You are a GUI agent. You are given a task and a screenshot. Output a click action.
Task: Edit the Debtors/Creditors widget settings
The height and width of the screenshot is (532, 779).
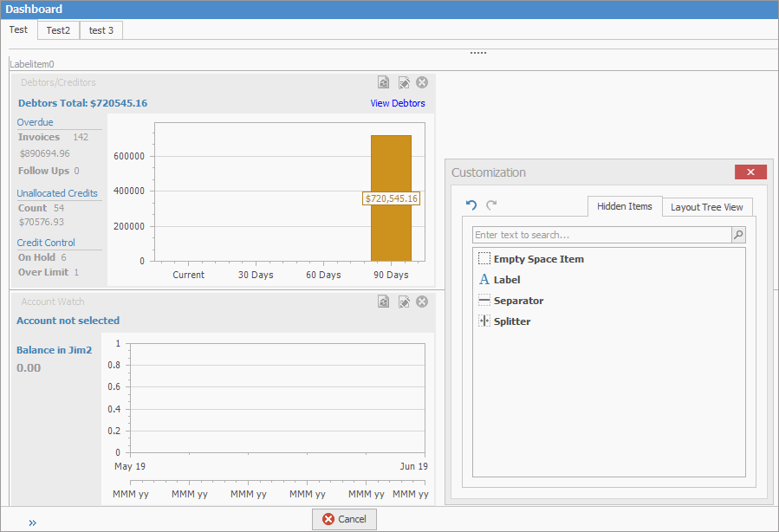(403, 82)
